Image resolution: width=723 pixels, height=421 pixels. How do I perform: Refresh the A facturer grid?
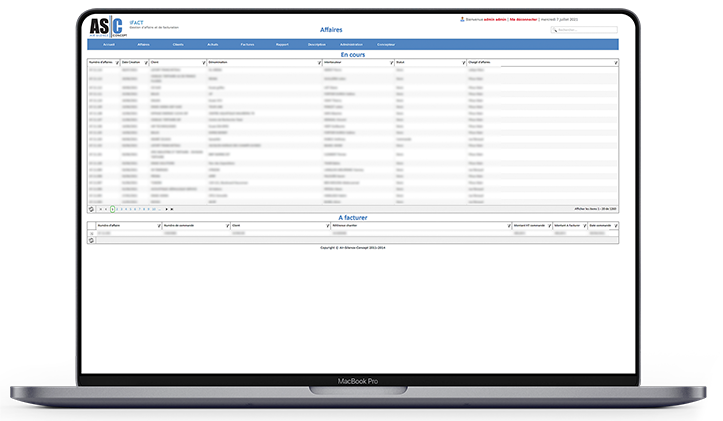pos(91,241)
